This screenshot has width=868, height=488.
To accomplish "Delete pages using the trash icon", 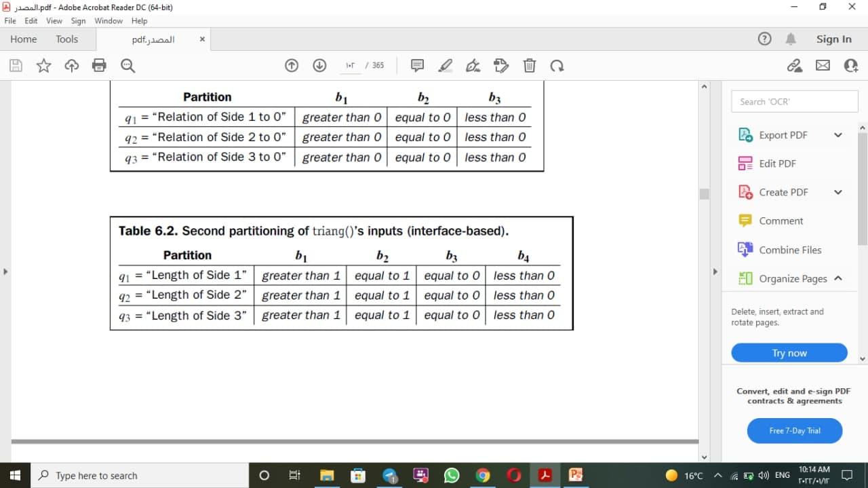I will click(x=530, y=65).
